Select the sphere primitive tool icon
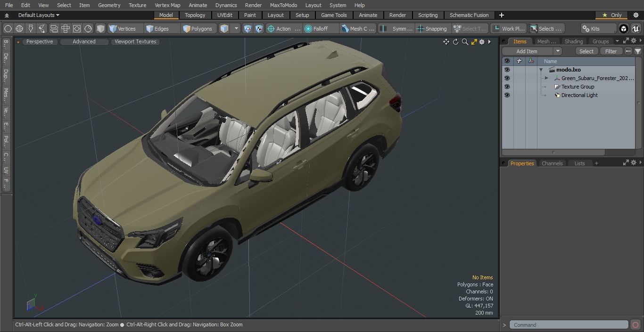Image resolution: width=644 pixels, height=332 pixels. pyautogui.click(x=8, y=29)
